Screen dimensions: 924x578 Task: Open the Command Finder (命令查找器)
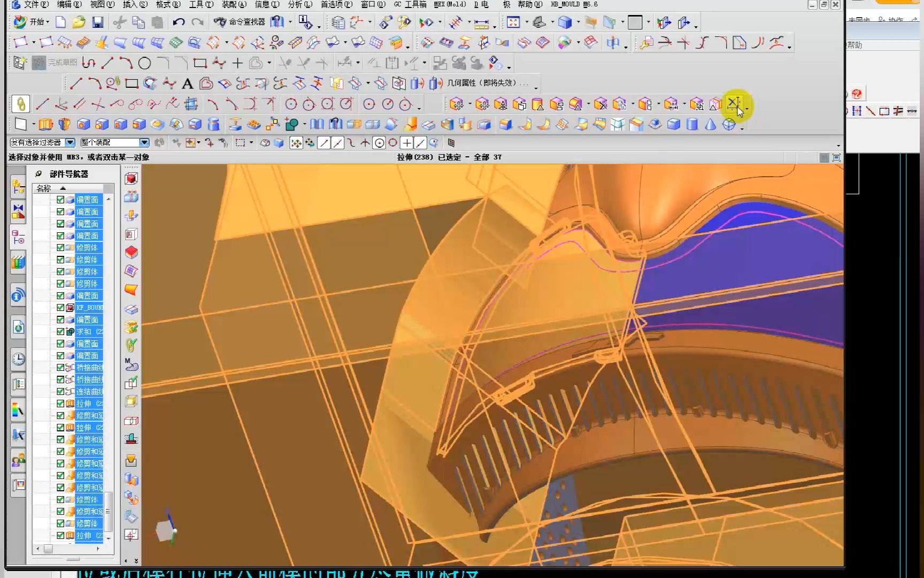(x=239, y=22)
